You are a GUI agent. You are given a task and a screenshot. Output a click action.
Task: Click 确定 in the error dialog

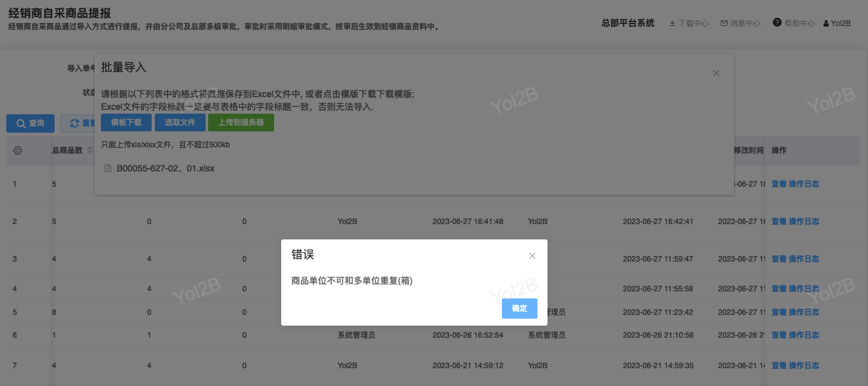519,309
